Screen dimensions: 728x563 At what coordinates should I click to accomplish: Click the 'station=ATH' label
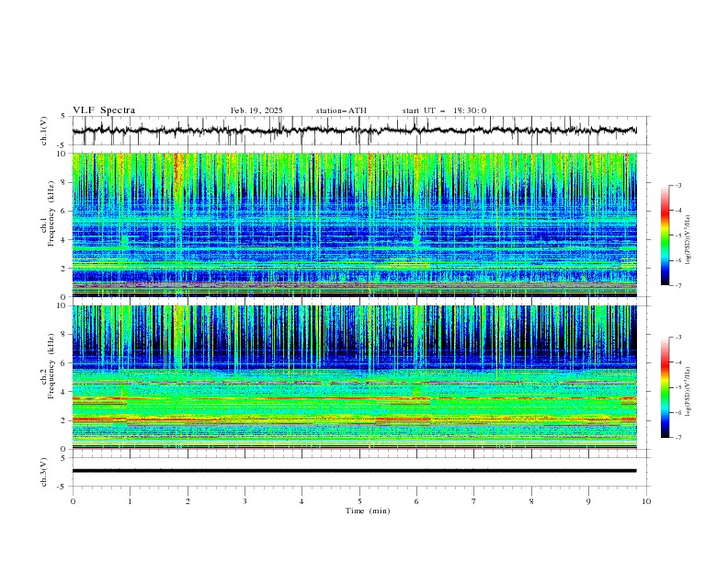click(x=341, y=110)
